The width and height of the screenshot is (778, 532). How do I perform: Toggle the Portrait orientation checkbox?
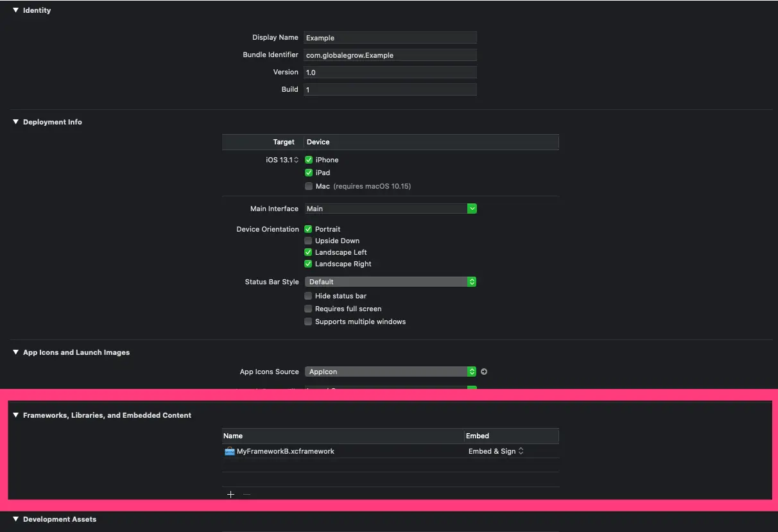coord(308,229)
